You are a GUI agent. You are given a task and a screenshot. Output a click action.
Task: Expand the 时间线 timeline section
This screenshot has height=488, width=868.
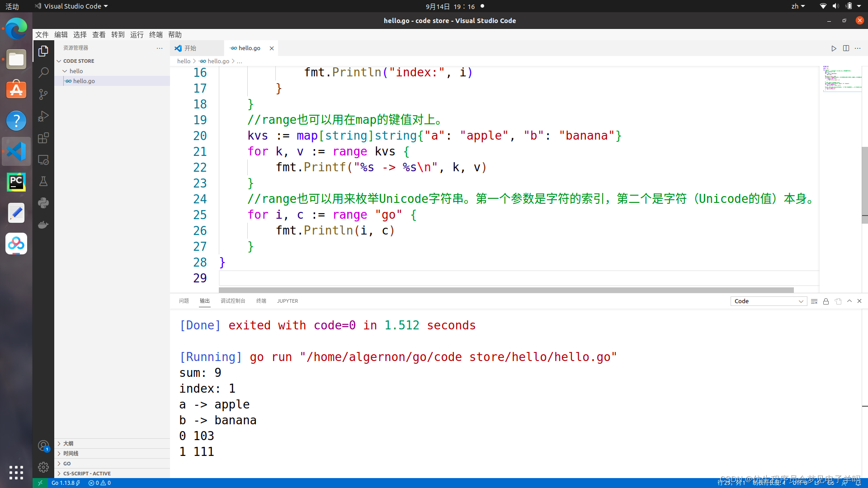[112, 454]
